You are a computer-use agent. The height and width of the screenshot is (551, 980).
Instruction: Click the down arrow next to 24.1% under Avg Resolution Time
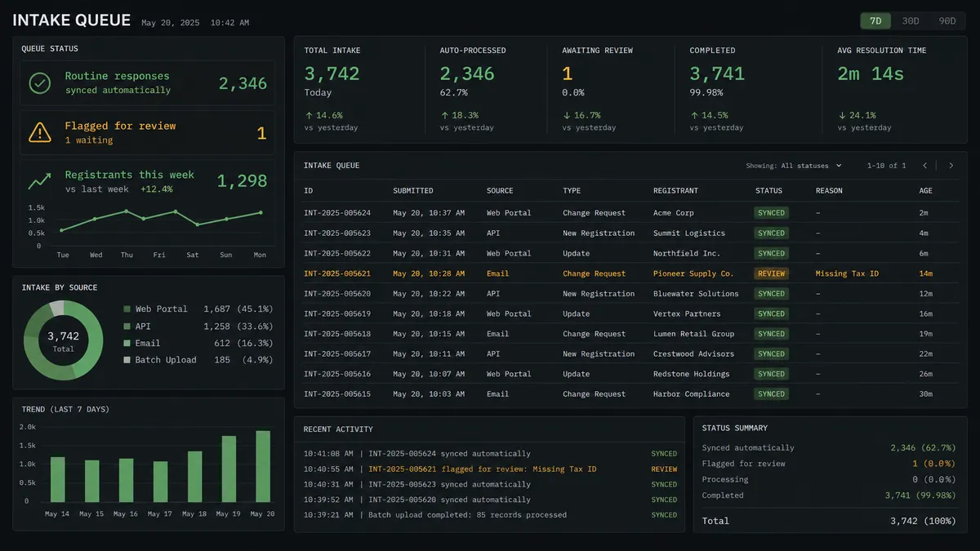840,116
